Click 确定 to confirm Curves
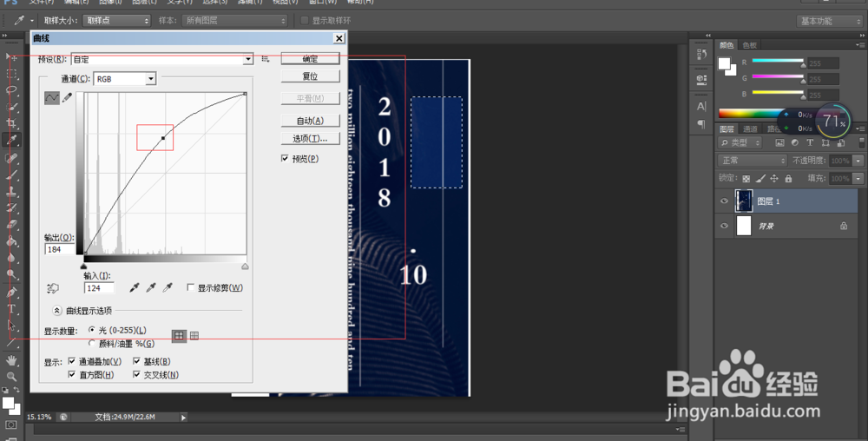The width and height of the screenshot is (868, 441). (310, 59)
